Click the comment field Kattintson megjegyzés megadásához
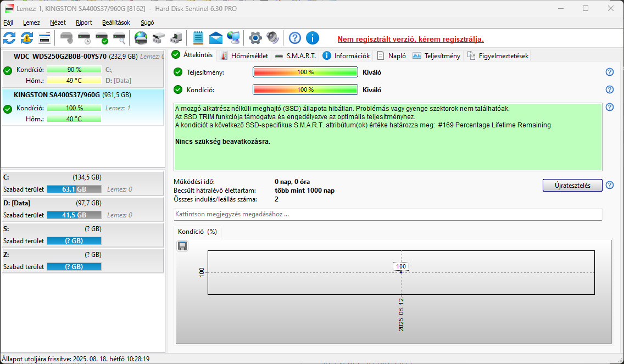Screen dimensions: 624x364 pyautogui.click(x=388, y=214)
